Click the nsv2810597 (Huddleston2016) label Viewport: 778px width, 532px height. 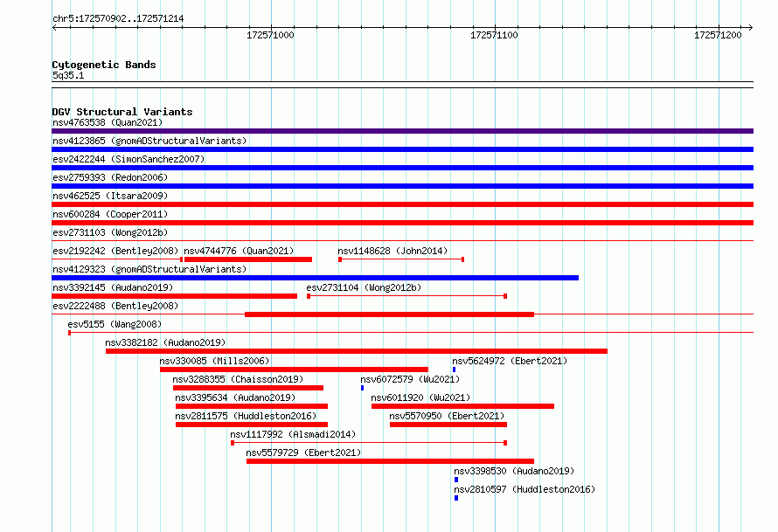click(524, 489)
